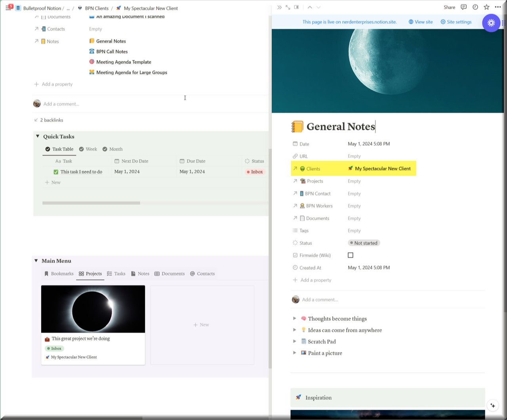Click the Meeting Agenda Template target icon
The width and height of the screenshot is (507, 420).
click(92, 62)
